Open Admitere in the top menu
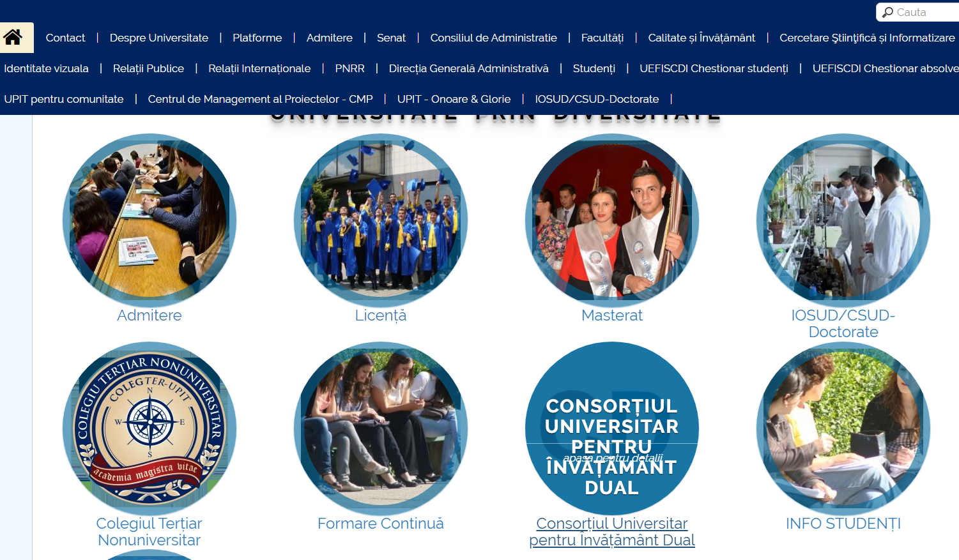 [x=329, y=38]
